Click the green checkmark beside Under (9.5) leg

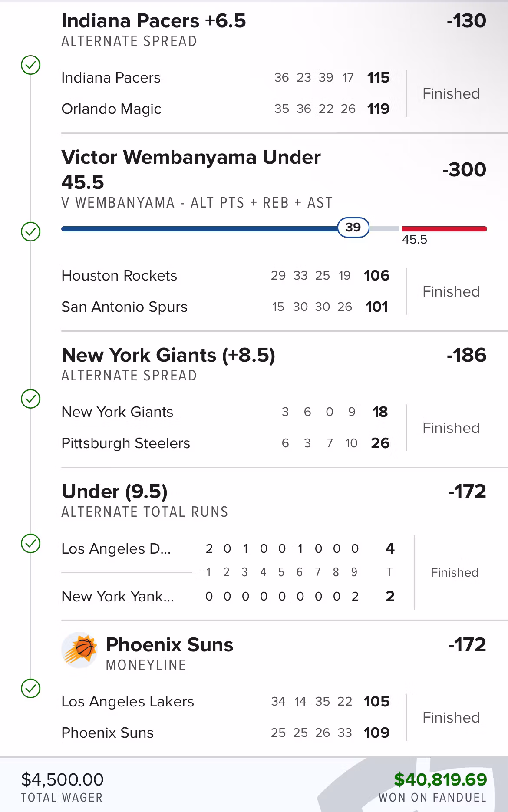(31, 543)
